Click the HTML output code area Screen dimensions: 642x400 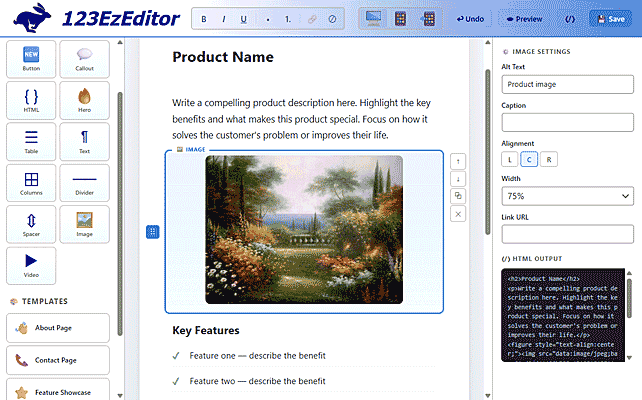(563, 315)
